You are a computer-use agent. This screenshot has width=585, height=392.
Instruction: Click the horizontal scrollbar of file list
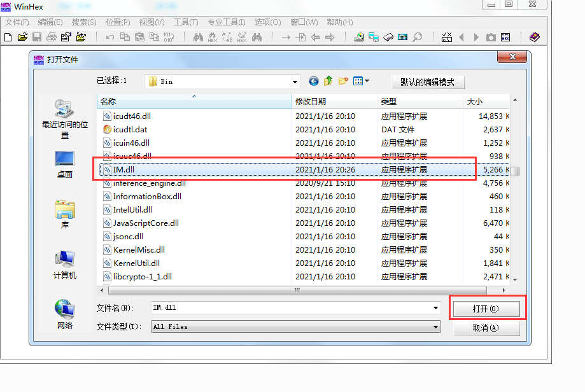[297, 290]
